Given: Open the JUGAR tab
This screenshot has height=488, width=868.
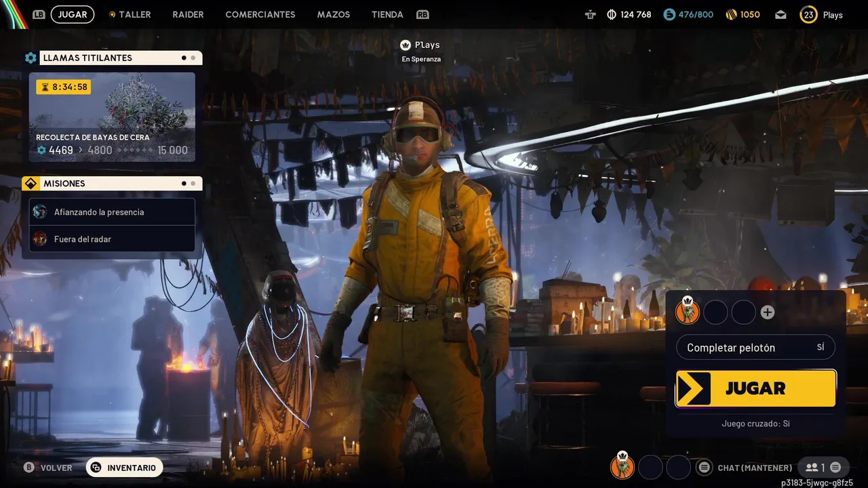Looking at the screenshot, I should click(x=73, y=14).
